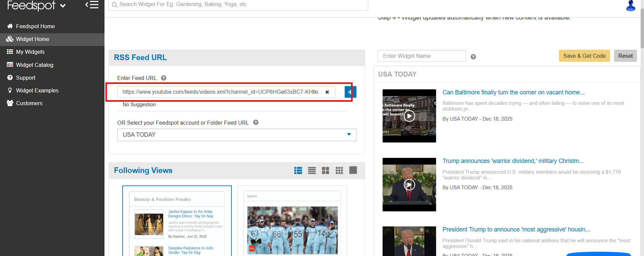Open 'President Trump to announce most aggressive' link
The image size is (644, 256).
[x=516, y=229]
